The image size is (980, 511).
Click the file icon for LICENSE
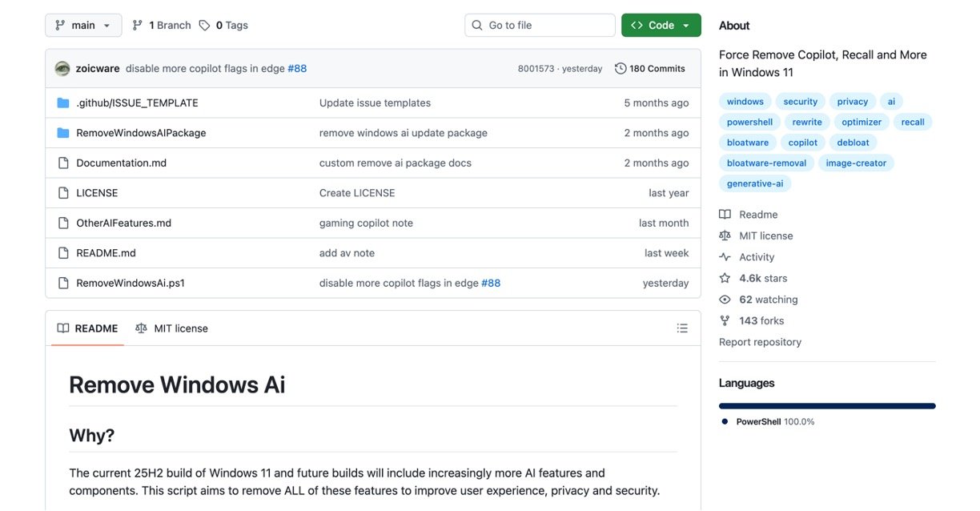[x=63, y=193]
